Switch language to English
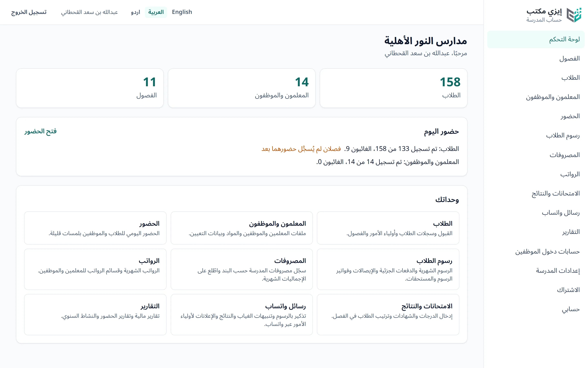 182,12
